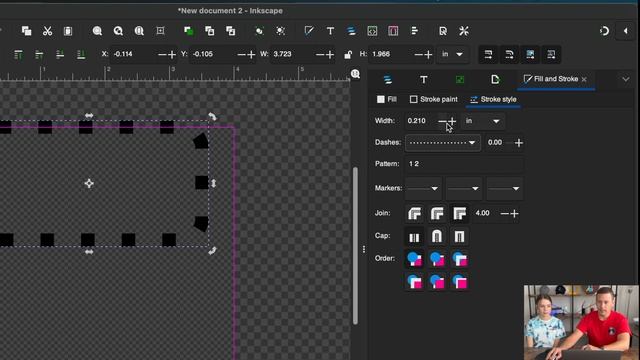Toggle move patterns with object
Screen dimensions: 640x360
[551, 55]
